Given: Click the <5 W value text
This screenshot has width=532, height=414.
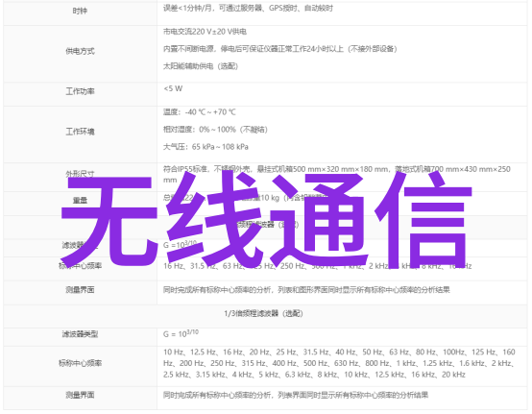Looking at the screenshot, I should 173,89.
